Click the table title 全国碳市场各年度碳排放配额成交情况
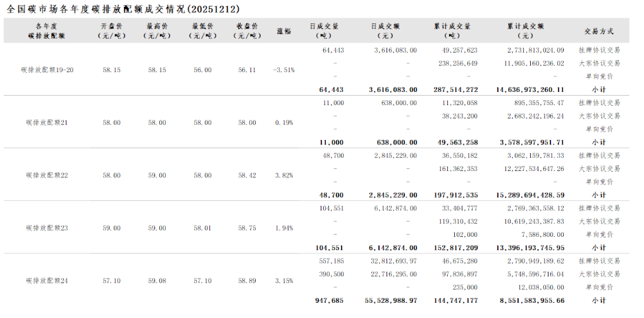Screen dimensions: 644x318 point(123,9)
